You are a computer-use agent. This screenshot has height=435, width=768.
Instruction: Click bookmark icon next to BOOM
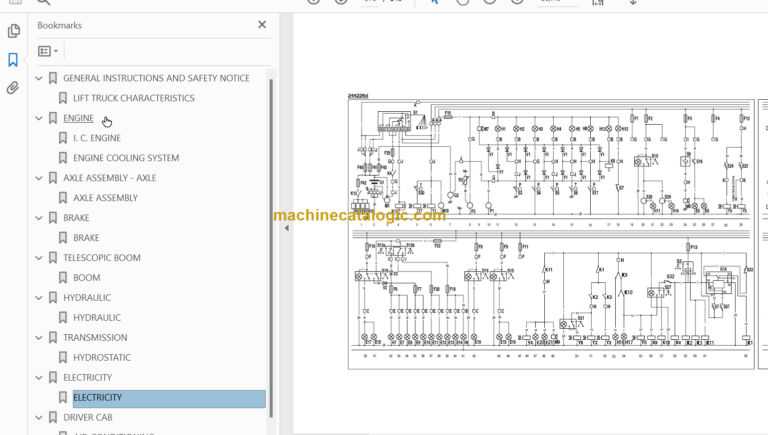pos(63,277)
